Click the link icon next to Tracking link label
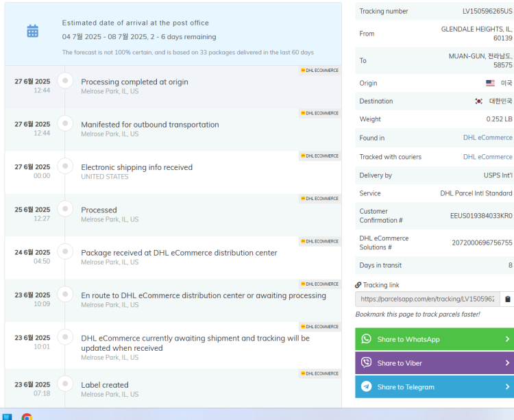Screen dimensions: 514x420 (x=358, y=285)
